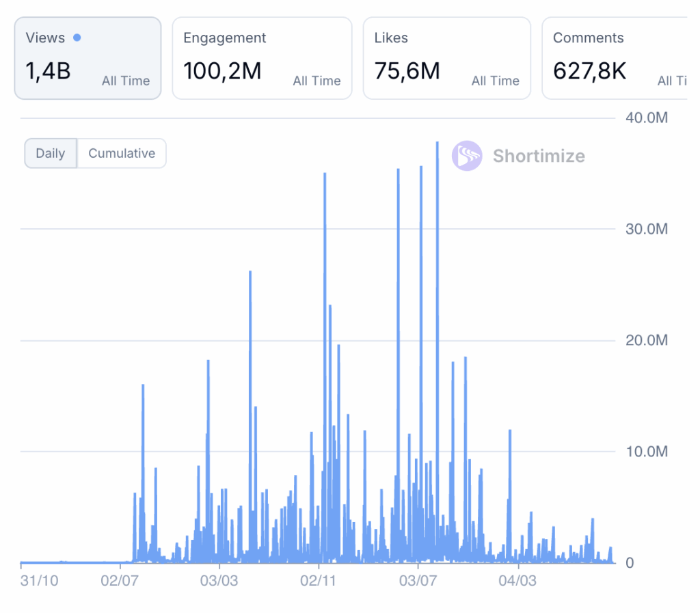Click the 40.0M y-axis label
The height and width of the screenshot is (613, 700).
646,118
